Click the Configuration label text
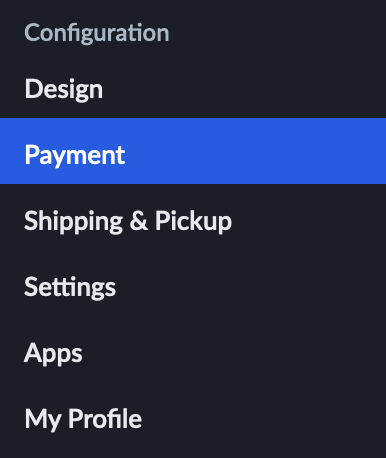386x458 pixels. click(97, 33)
